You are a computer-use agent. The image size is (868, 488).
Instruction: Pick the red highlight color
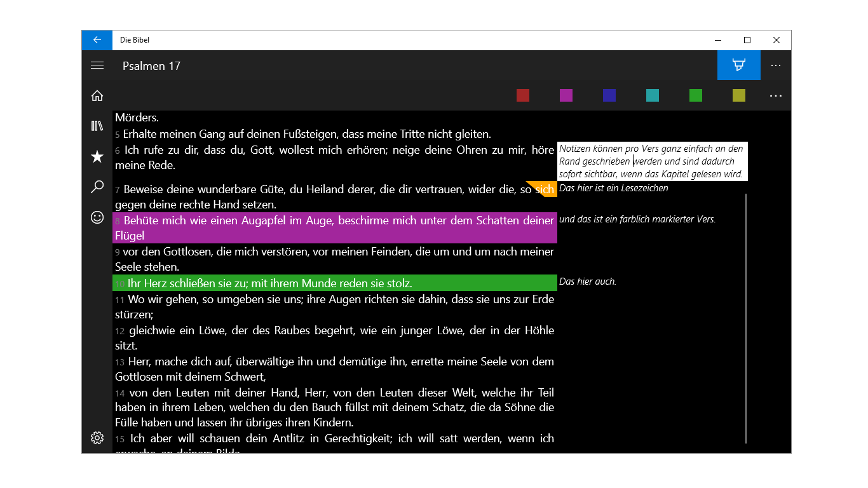click(x=523, y=95)
